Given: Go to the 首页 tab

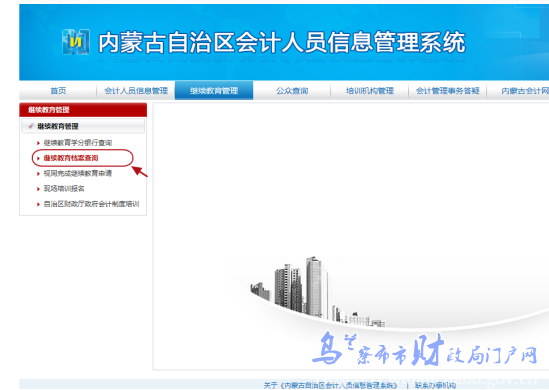Looking at the screenshot, I should tap(58, 91).
